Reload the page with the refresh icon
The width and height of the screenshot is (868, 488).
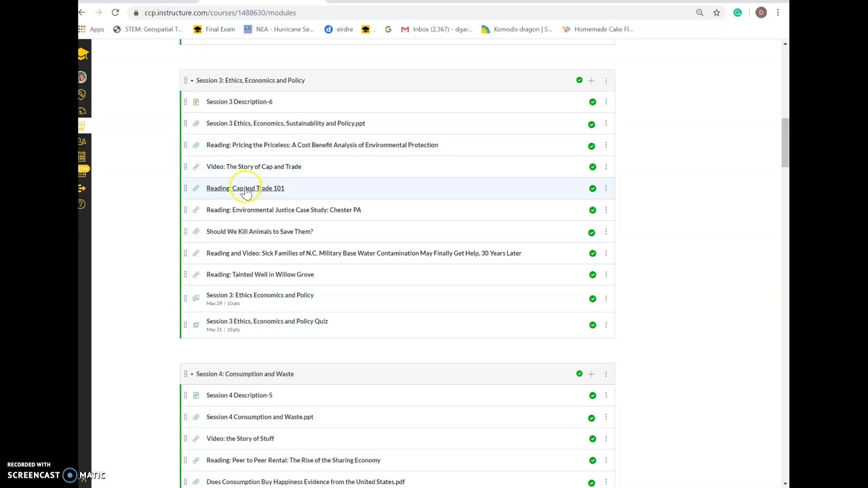[x=115, y=12]
